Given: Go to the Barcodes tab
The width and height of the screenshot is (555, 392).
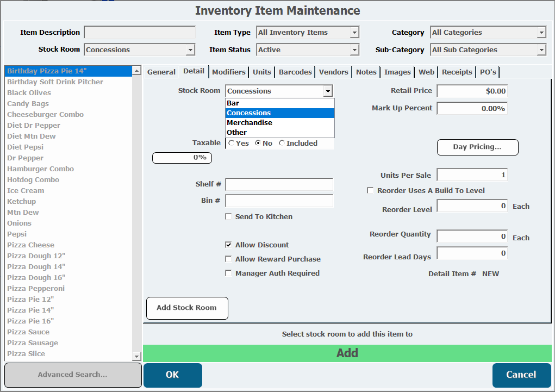Looking at the screenshot, I should click(x=295, y=72).
